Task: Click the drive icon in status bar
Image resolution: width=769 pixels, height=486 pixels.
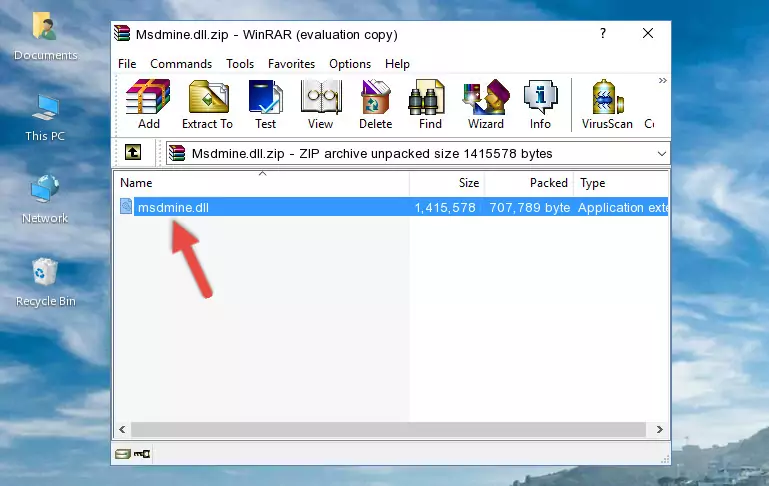Action: coord(123,454)
